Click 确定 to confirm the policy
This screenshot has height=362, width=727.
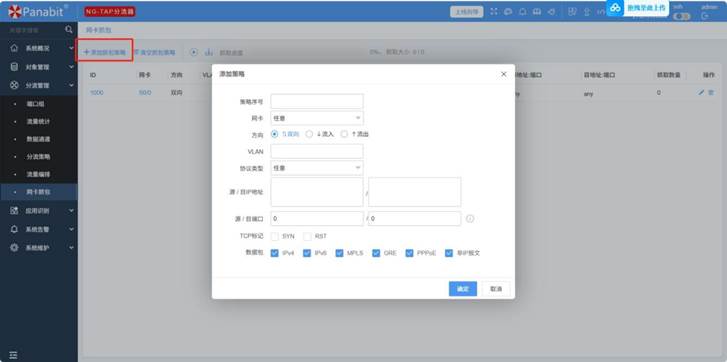[463, 289]
